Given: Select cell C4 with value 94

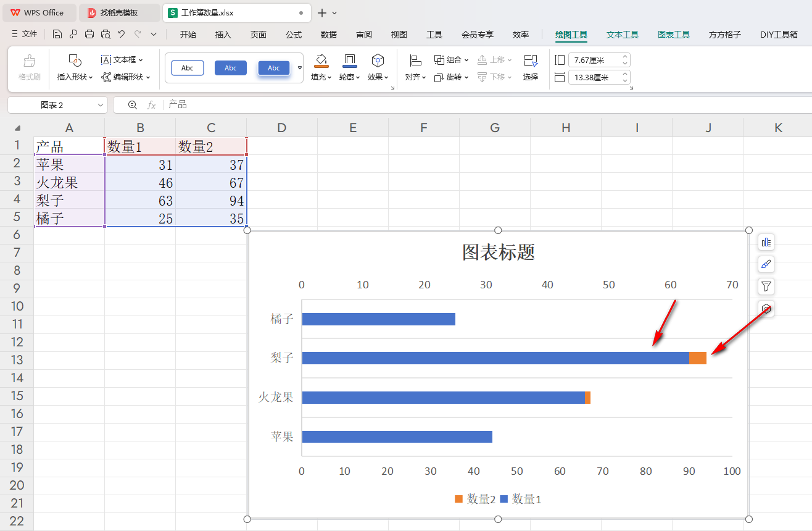Looking at the screenshot, I should coord(211,200).
